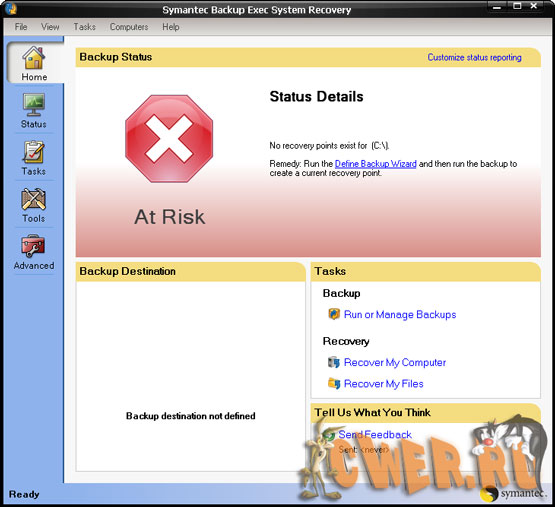Open the Define Backup Wizard link
The height and width of the screenshot is (507, 555).
(x=376, y=164)
